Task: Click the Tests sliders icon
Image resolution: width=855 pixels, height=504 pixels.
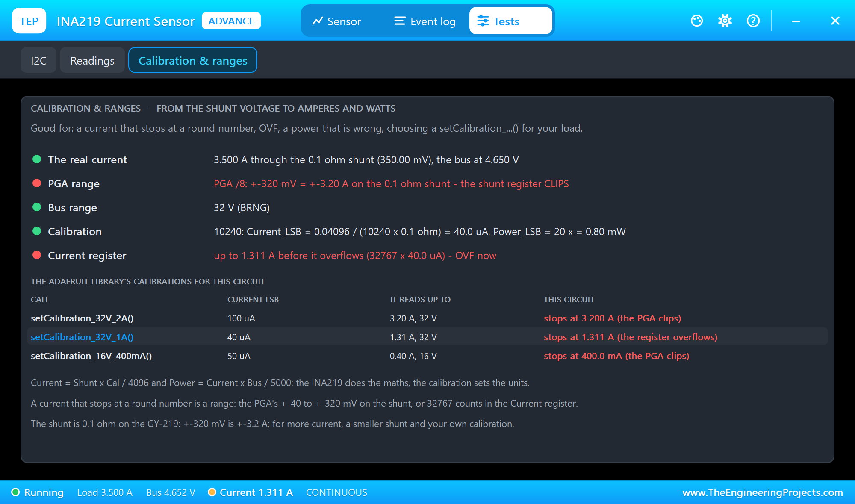Action: (483, 21)
